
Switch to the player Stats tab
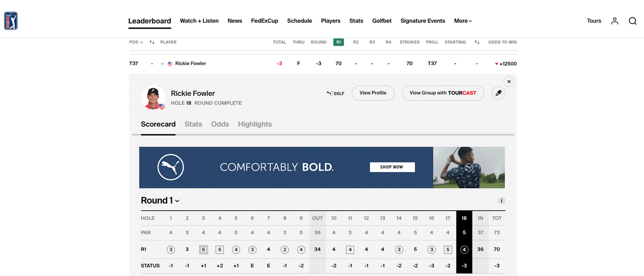click(193, 124)
